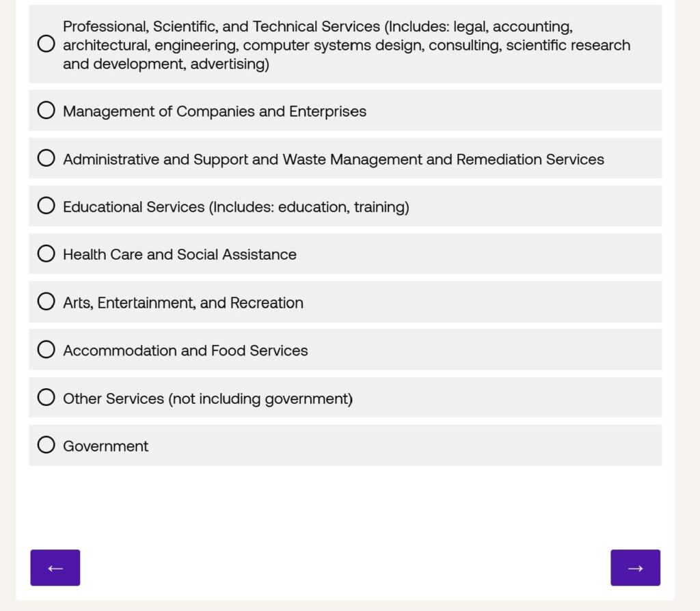Click the right arrow next button
Screen dimensions: 700x611
pos(635,568)
